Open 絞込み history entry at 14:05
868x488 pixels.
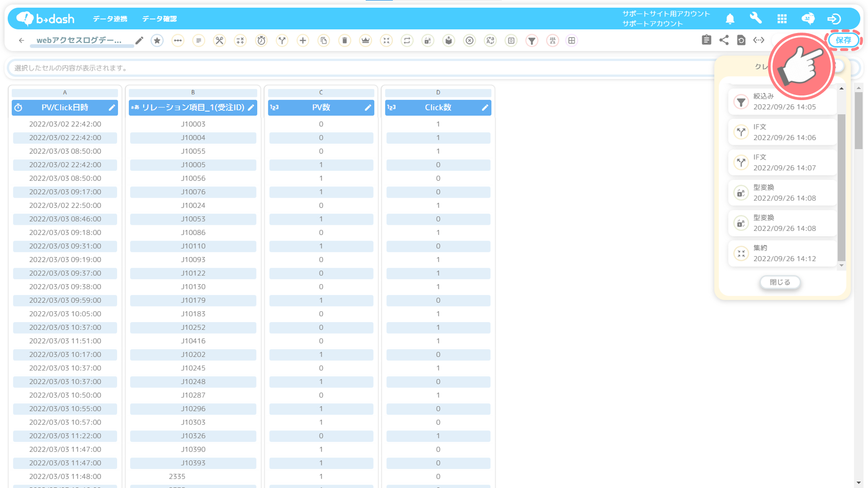click(782, 101)
